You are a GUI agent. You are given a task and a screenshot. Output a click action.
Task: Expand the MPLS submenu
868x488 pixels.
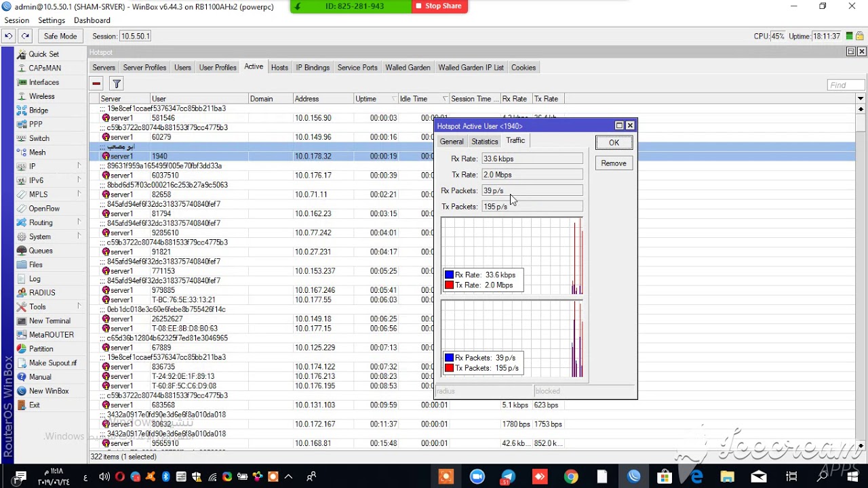click(79, 195)
